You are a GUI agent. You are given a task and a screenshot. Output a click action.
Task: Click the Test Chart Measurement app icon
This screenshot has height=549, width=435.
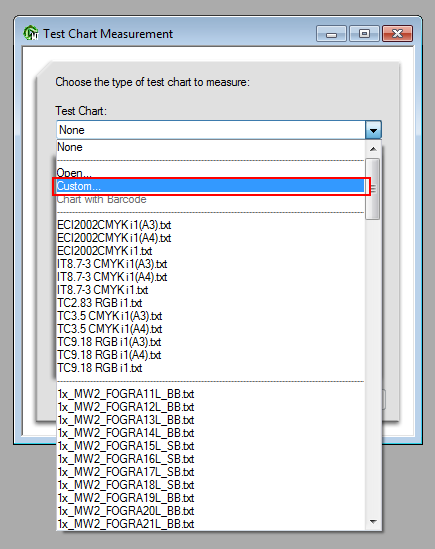click(x=30, y=33)
